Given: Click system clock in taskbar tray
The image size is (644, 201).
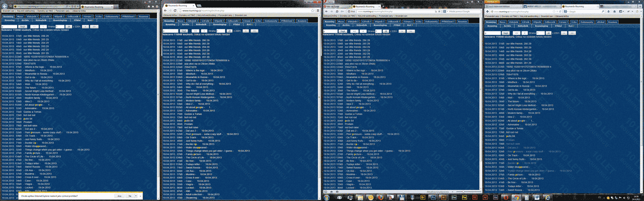Looking at the screenshot, I should (636, 198).
